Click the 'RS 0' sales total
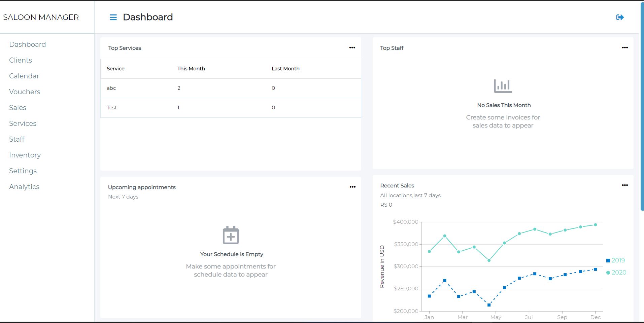 386,205
